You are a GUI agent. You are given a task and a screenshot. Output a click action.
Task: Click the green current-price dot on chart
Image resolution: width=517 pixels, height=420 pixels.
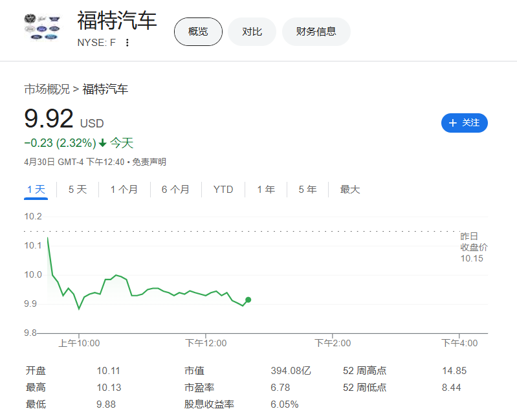coord(248,300)
